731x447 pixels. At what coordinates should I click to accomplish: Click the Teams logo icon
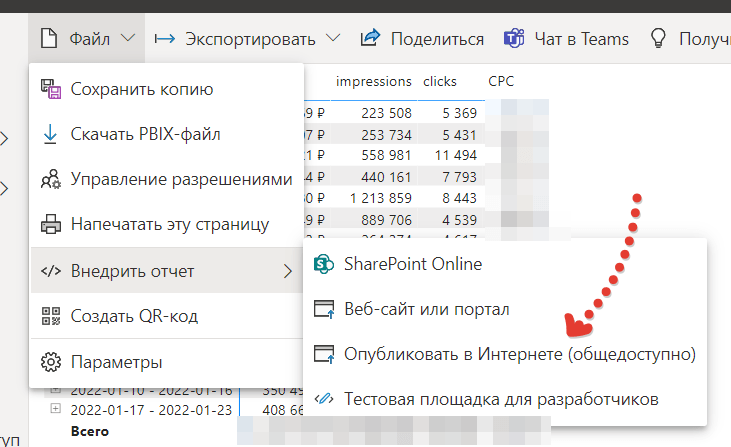click(x=514, y=39)
